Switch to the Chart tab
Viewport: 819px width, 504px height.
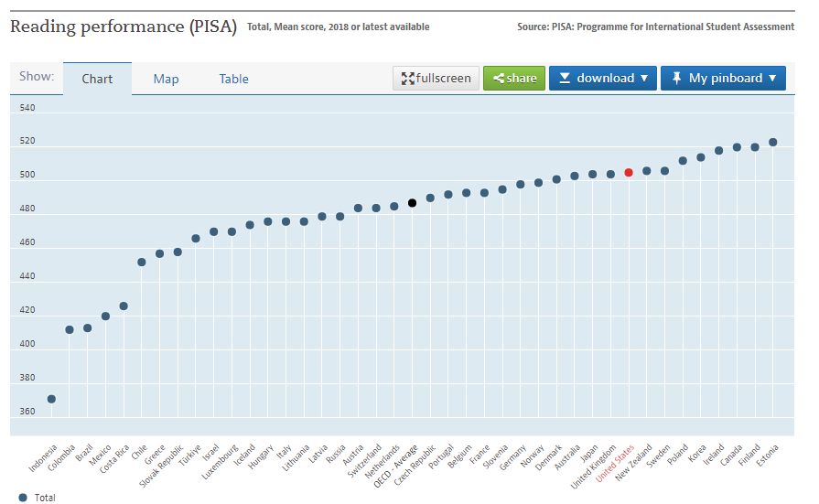click(97, 79)
